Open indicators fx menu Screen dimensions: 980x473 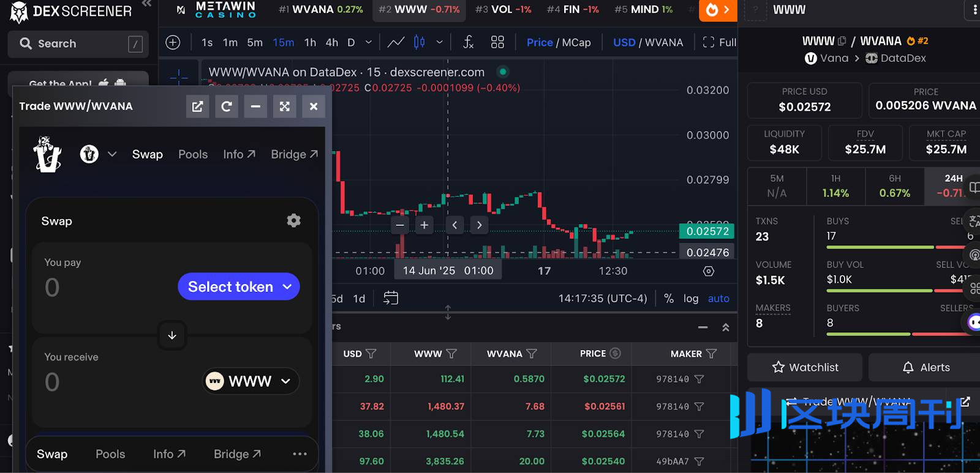[469, 42]
